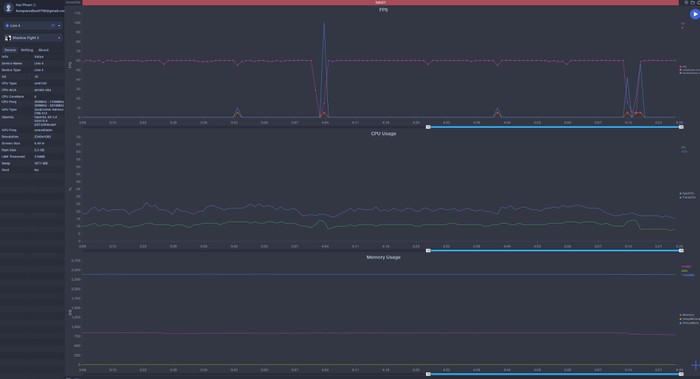Click the Memory Usage range slider left handle
700x379 pixels.
tap(428, 374)
